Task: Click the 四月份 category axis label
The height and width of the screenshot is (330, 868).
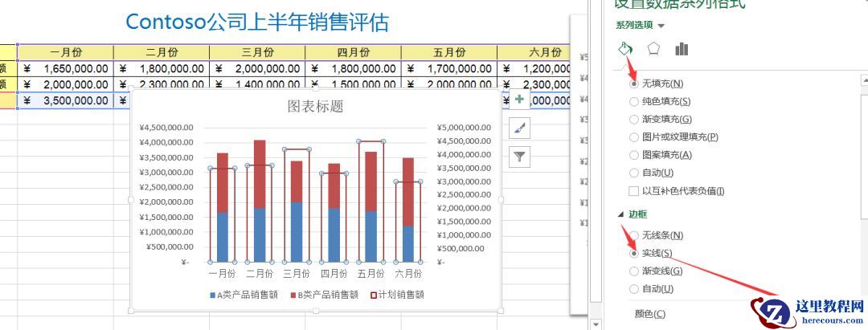Action: [334, 274]
